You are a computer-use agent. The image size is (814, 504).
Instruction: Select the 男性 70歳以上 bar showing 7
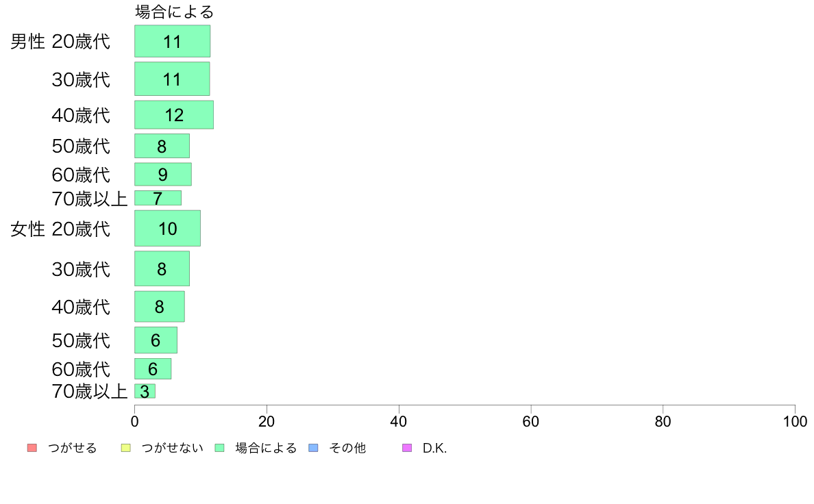(x=158, y=199)
